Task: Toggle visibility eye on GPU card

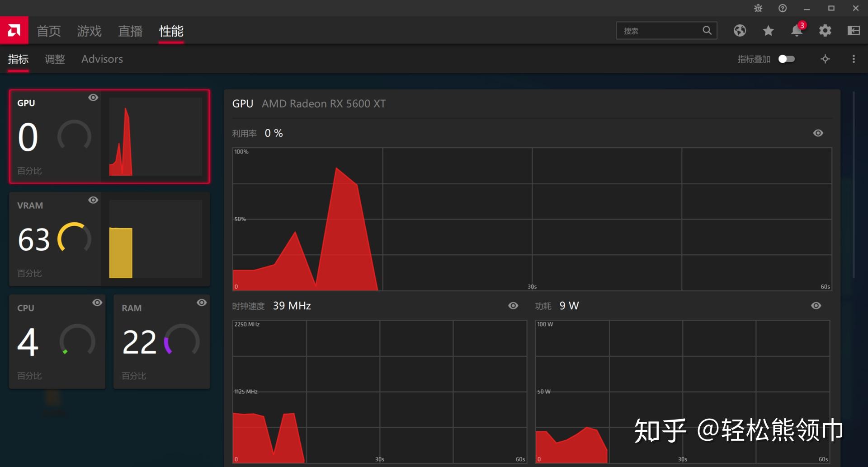Action: (93, 98)
